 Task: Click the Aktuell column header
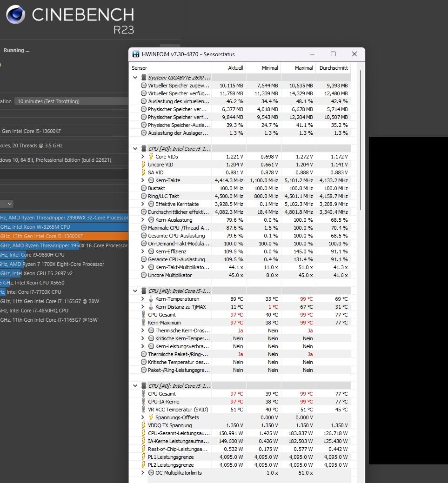tap(228, 68)
